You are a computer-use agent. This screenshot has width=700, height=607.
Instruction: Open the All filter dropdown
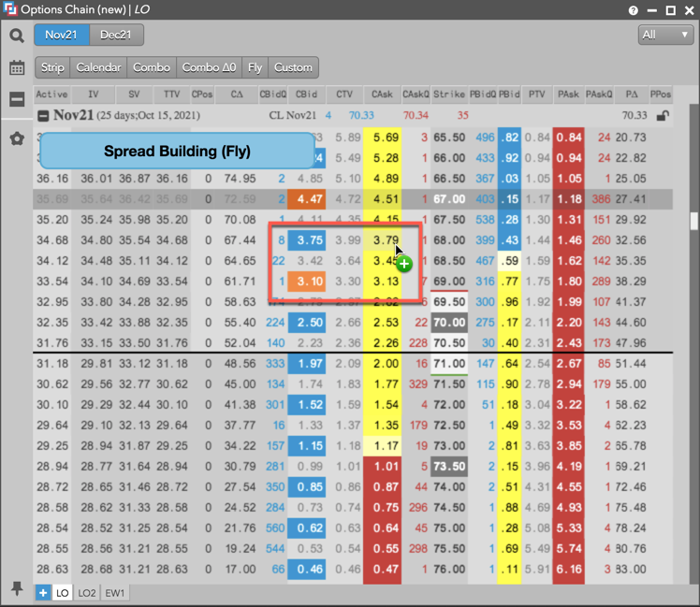(665, 35)
